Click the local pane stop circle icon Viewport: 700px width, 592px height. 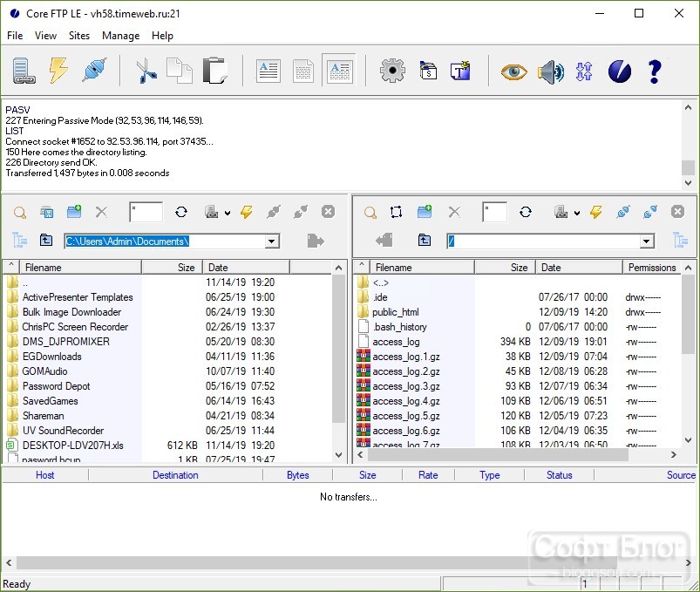pos(328,212)
